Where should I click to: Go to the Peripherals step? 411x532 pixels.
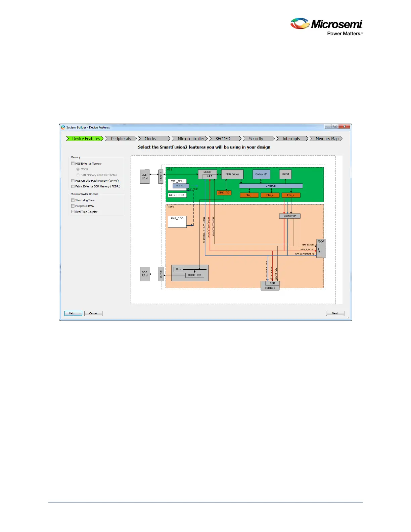click(121, 139)
